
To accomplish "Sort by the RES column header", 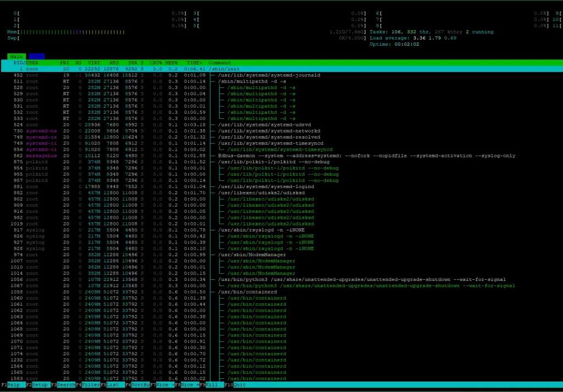I will point(114,63).
